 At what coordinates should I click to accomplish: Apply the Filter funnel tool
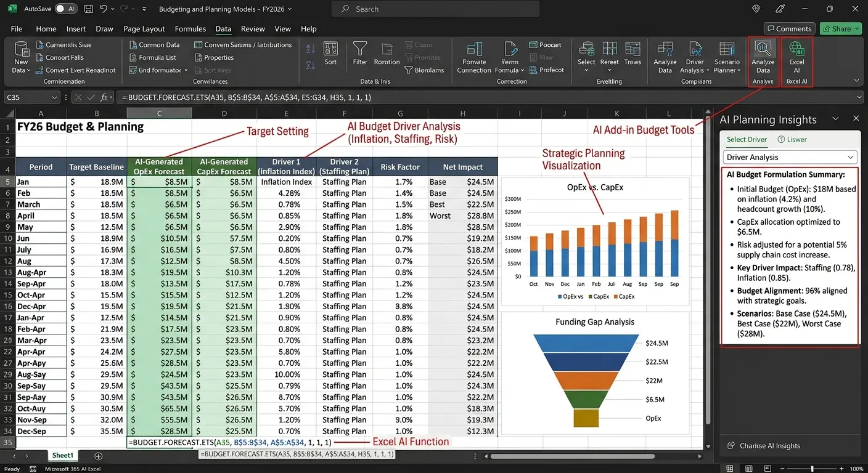click(360, 53)
